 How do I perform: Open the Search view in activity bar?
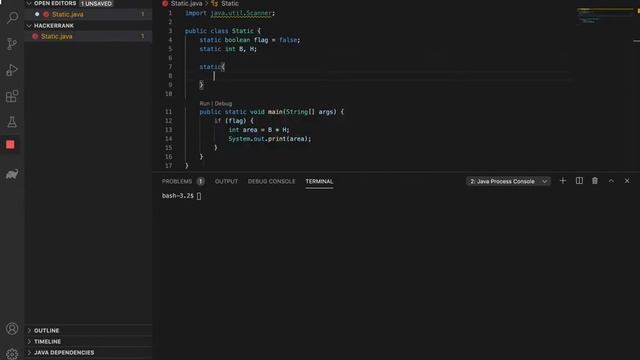tap(12, 18)
